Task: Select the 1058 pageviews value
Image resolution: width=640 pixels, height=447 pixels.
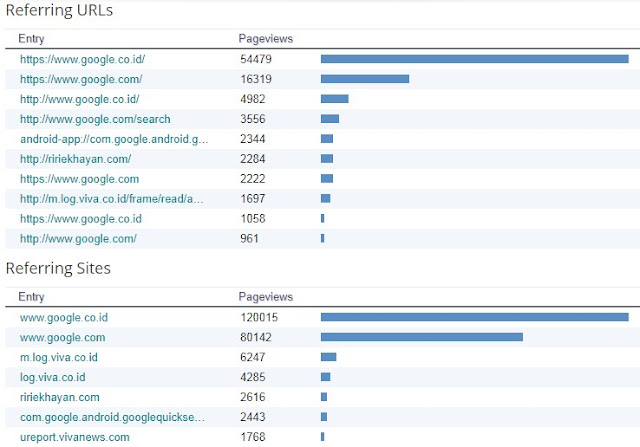Action: coord(253,219)
